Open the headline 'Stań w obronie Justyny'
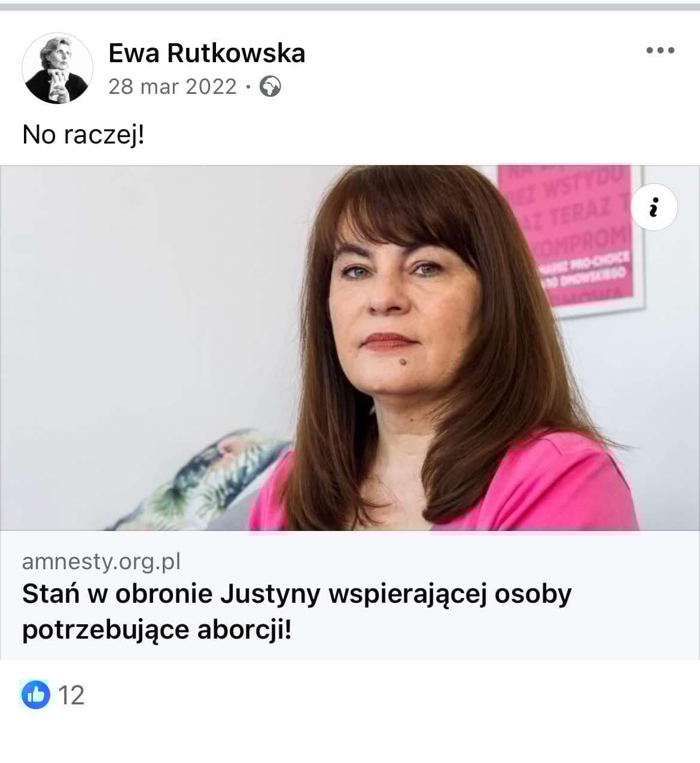This screenshot has height=763, width=700. (x=297, y=611)
